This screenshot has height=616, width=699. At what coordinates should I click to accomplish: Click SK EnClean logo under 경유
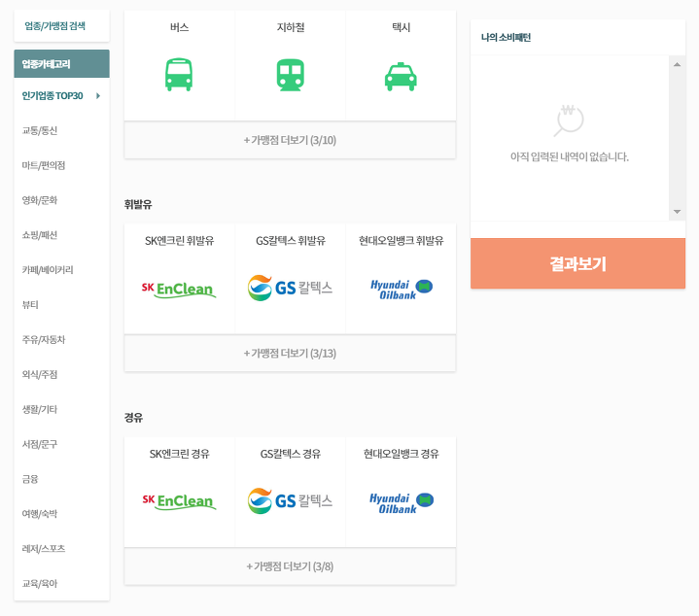point(179,501)
